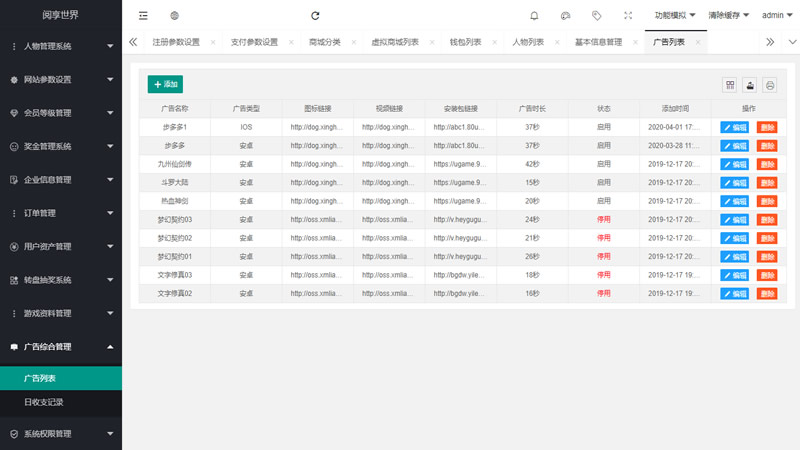800x450 pixels.
Task: Select 日收支记录 in the sidebar
Action: click(44, 402)
